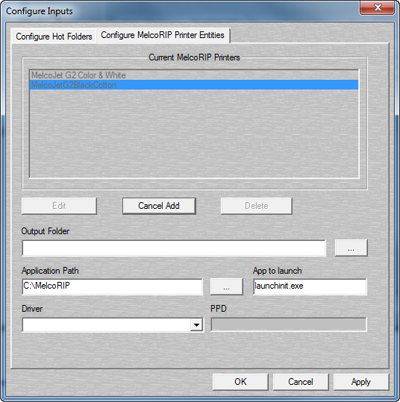
Task: Select Configure MelcoRIP Printer Entities tab
Action: click(x=163, y=35)
